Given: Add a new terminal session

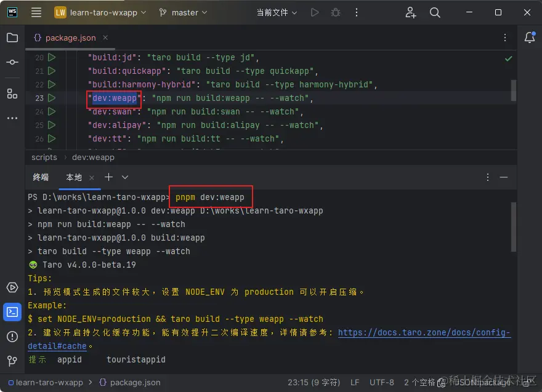Looking at the screenshot, I should click(x=108, y=177).
